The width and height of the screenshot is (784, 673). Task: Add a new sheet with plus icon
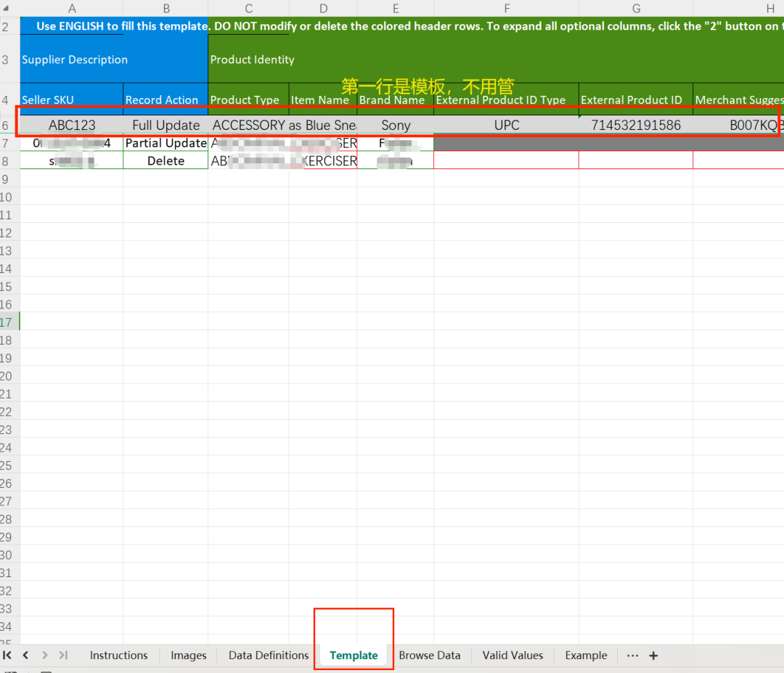click(653, 656)
